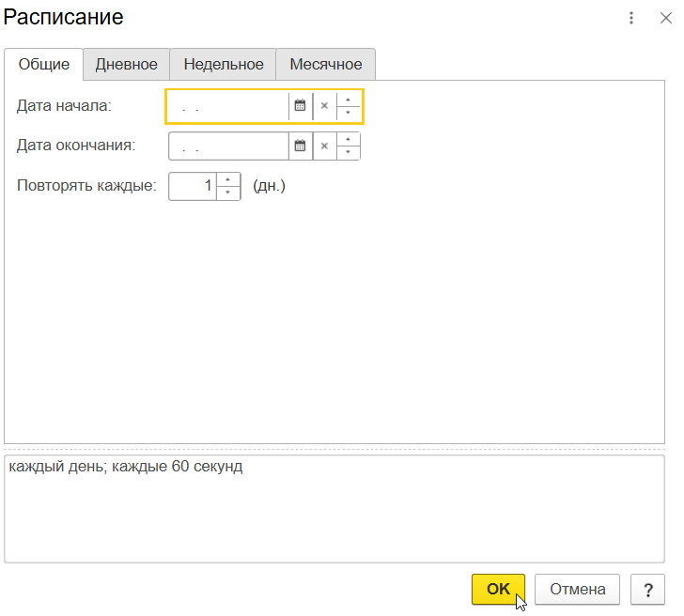The width and height of the screenshot is (684, 616).
Task: Switch to the Общие tab
Action: point(43,64)
